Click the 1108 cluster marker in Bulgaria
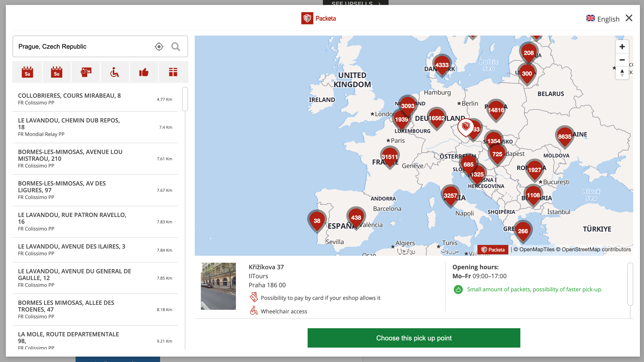 533,195
